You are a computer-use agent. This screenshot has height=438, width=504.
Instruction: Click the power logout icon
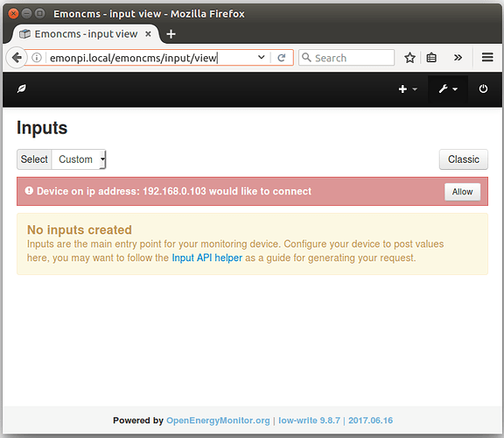pos(483,88)
